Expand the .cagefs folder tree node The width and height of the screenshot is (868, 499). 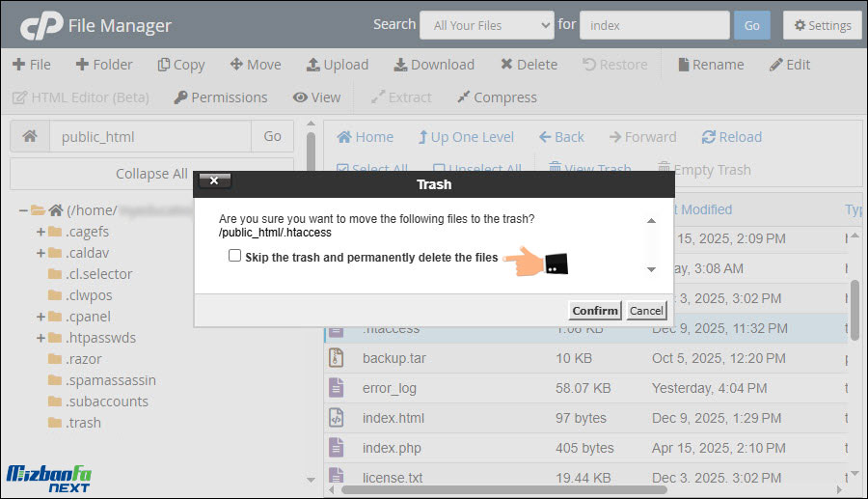41,232
